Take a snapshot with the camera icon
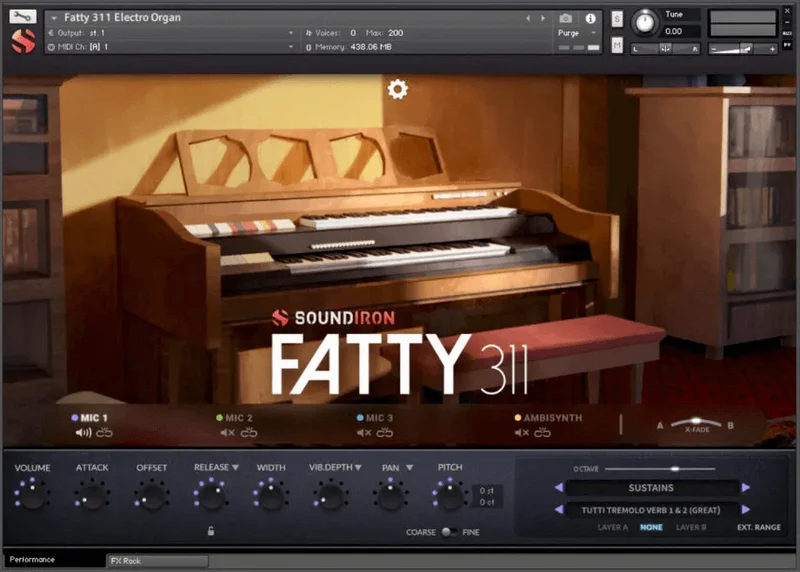The width and height of the screenshot is (800, 572). tap(565, 18)
